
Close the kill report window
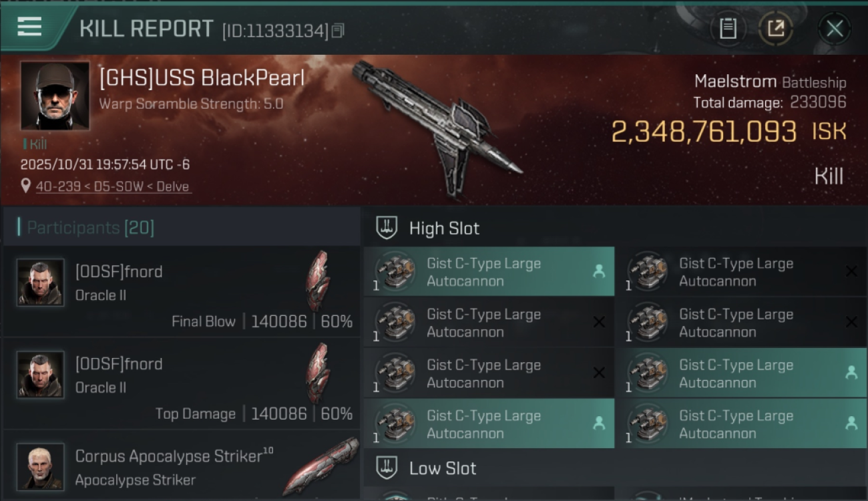point(834,29)
